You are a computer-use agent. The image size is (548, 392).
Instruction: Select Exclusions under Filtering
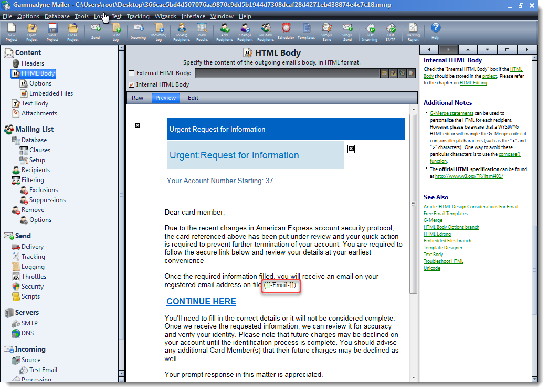[44, 190]
